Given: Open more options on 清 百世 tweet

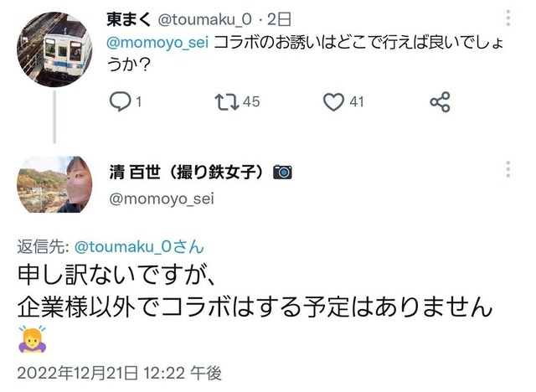Looking at the screenshot, I should coord(508,169).
